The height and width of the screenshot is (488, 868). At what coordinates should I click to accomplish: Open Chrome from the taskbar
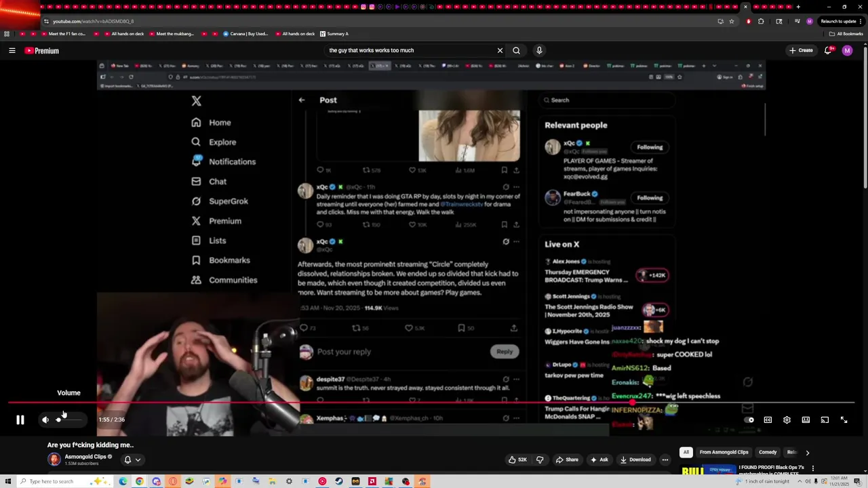tap(139, 481)
